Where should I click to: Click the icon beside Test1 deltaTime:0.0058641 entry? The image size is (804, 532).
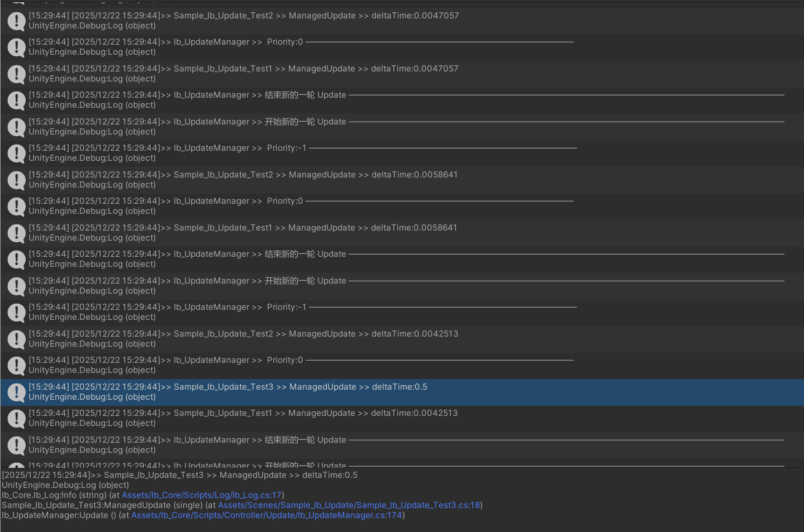[x=16, y=233]
